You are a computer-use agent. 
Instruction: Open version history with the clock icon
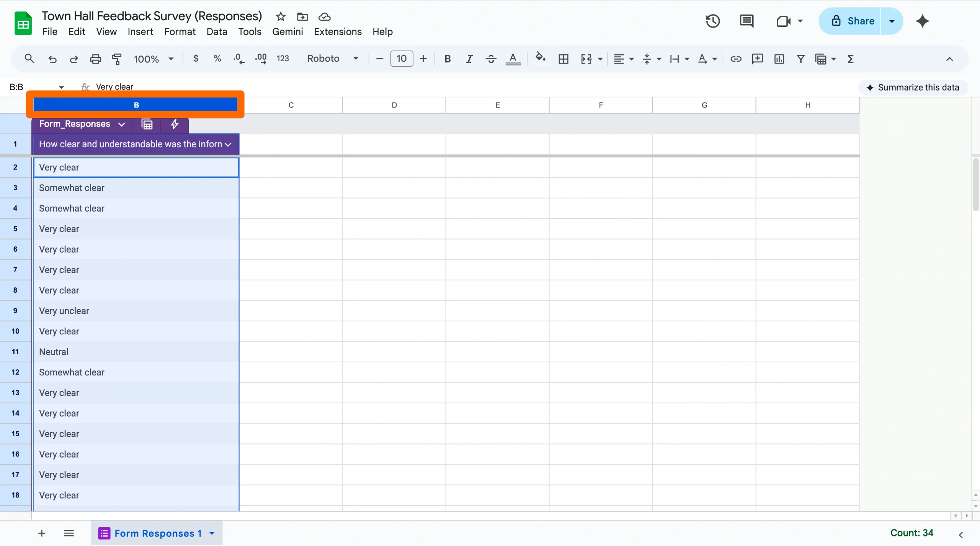[x=712, y=21]
